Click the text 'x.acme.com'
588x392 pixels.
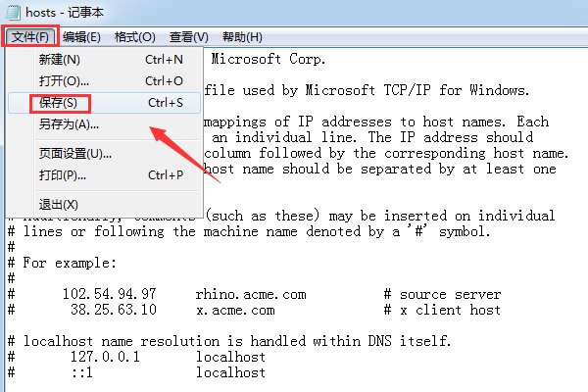click(235, 310)
